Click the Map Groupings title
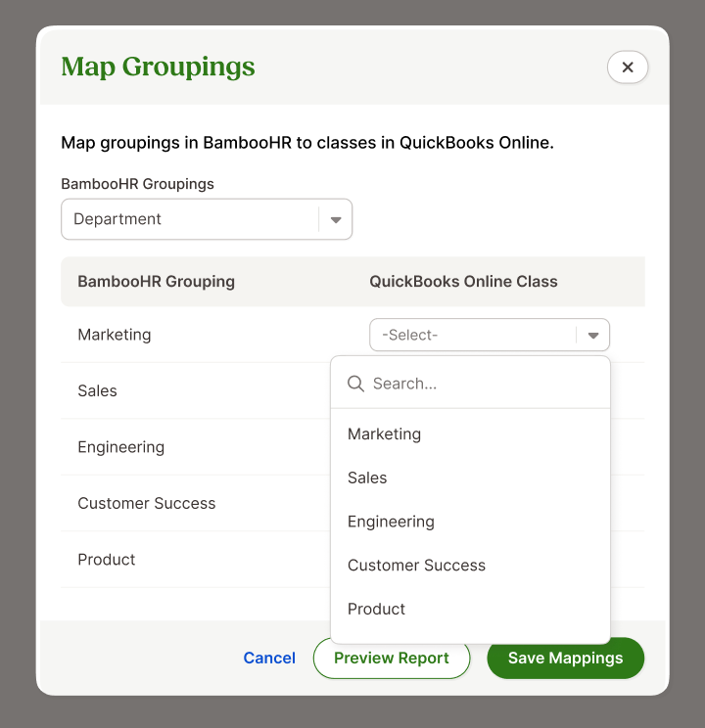 [158, 67]
